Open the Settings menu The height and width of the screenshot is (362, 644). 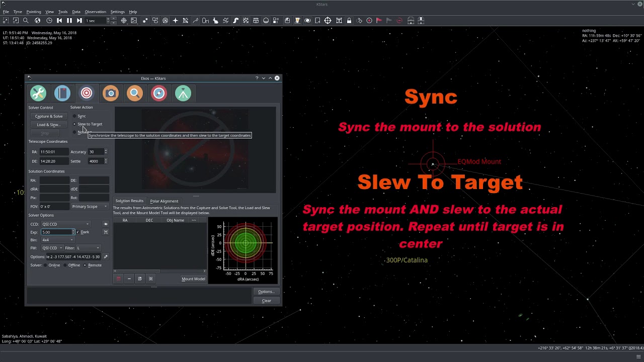click(117, 12)
